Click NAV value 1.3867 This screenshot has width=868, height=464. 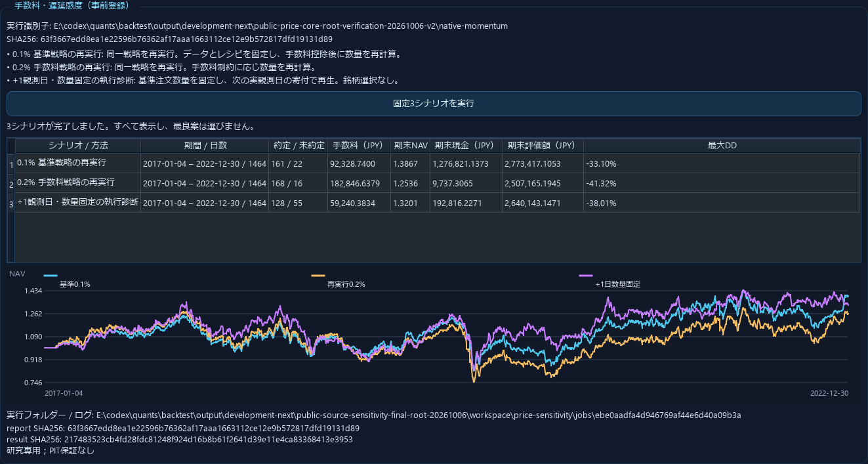point(410,163)
